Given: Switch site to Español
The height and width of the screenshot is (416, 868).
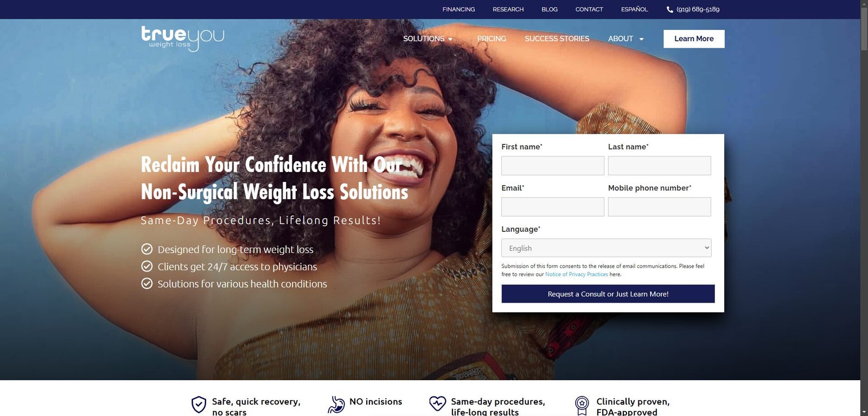Looking at the screenshot, I should click(x=634, y=9).
